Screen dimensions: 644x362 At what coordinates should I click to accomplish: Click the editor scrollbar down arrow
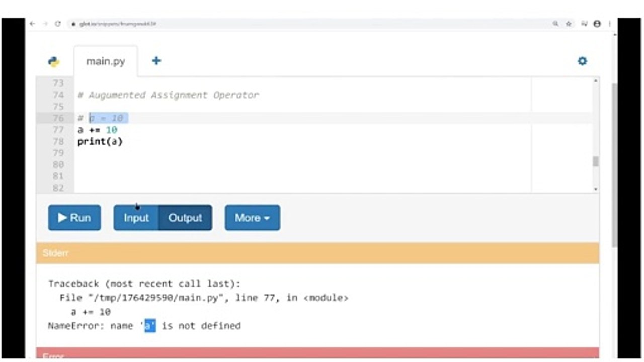(596, 189)
